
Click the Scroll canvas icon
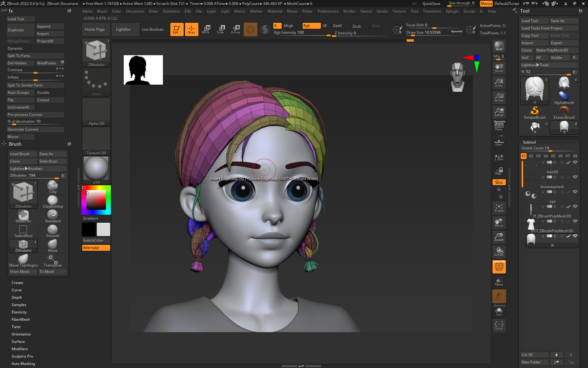click(x=499, y=68)
